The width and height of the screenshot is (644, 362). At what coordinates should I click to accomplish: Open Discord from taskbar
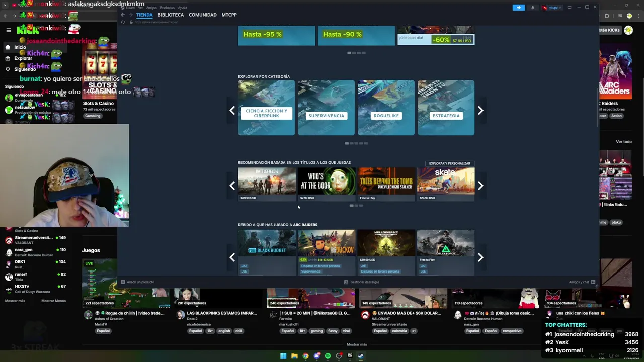coord(316,356)
